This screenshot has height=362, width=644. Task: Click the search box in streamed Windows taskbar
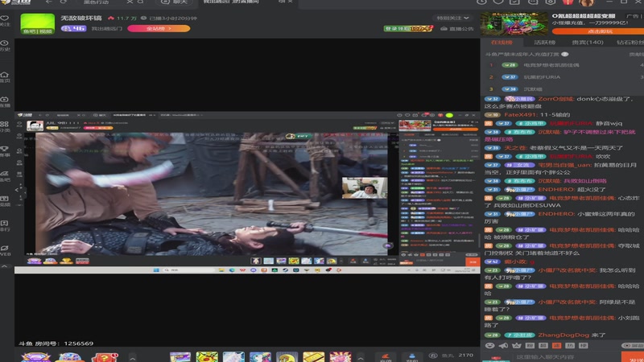pyautogui.click(x=188, y=270)
